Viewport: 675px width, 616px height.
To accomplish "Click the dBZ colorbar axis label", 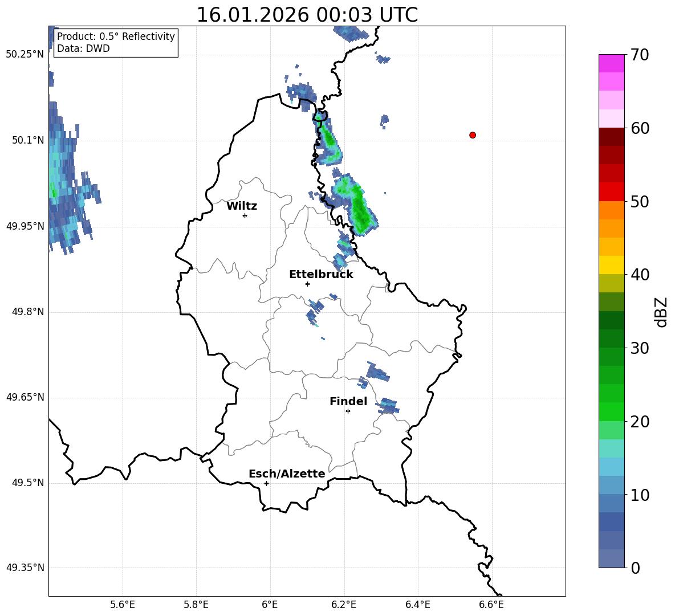I will 661,312.
